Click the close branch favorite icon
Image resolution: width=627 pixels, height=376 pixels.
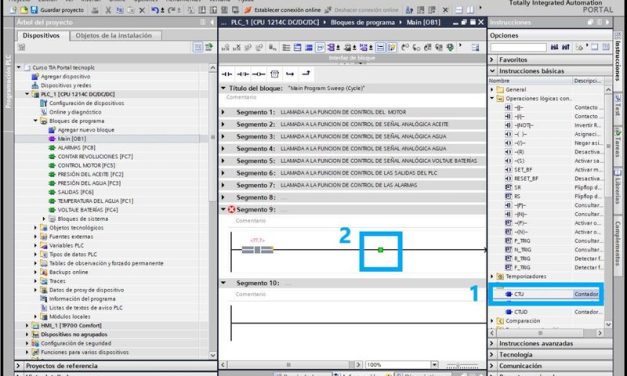click(306, 74)
